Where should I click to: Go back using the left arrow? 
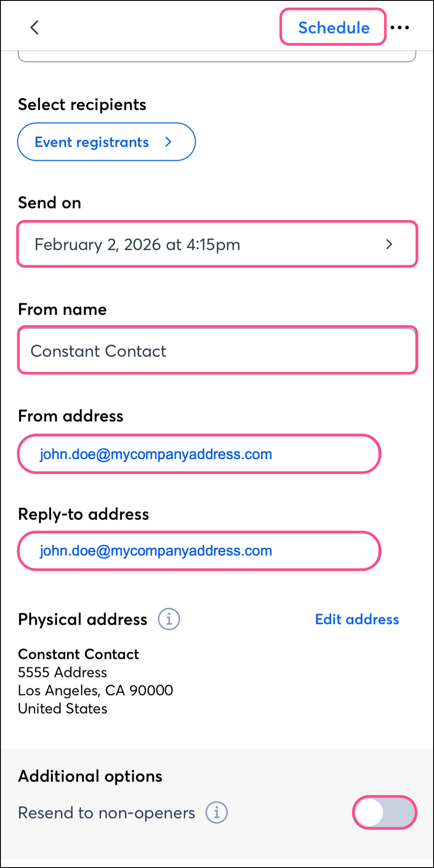[x=35, y=28]
